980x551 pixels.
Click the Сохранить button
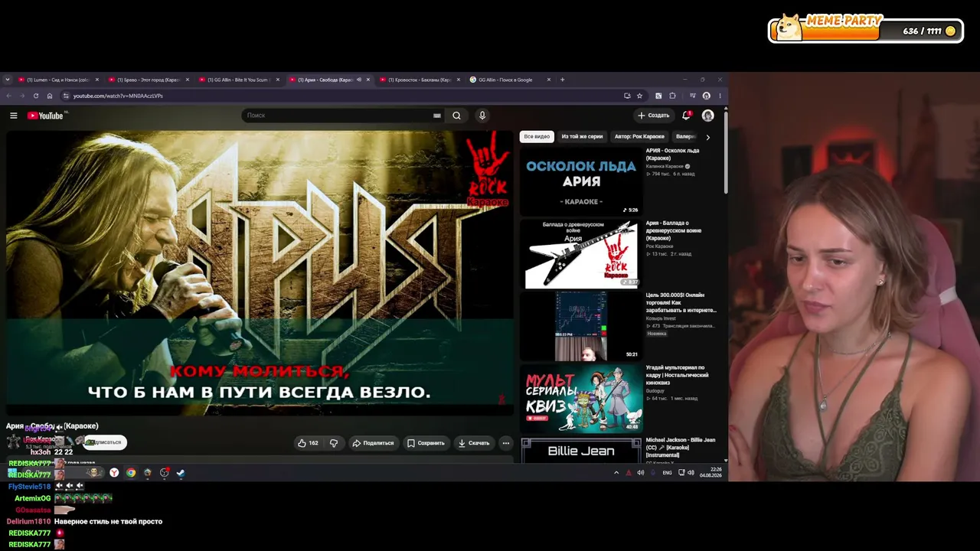pyautogui.click(x=426, y=443)
